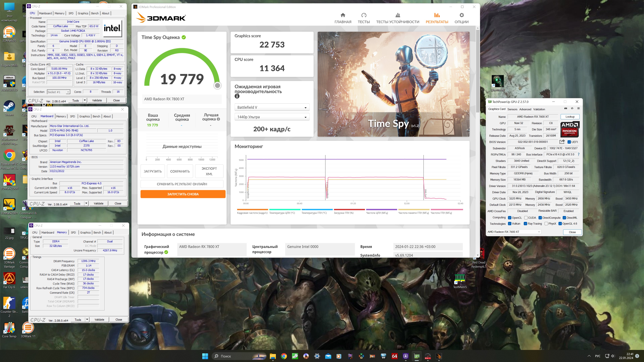Open ТЕСТЫ section in 3DMark
The height and width of the screenshot is (362, 644).
[363, 18]
